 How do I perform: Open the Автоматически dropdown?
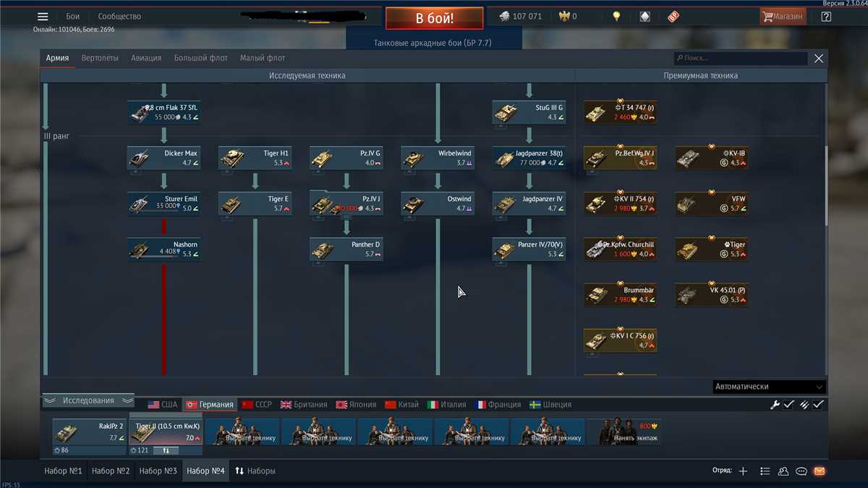coord(769,387)
